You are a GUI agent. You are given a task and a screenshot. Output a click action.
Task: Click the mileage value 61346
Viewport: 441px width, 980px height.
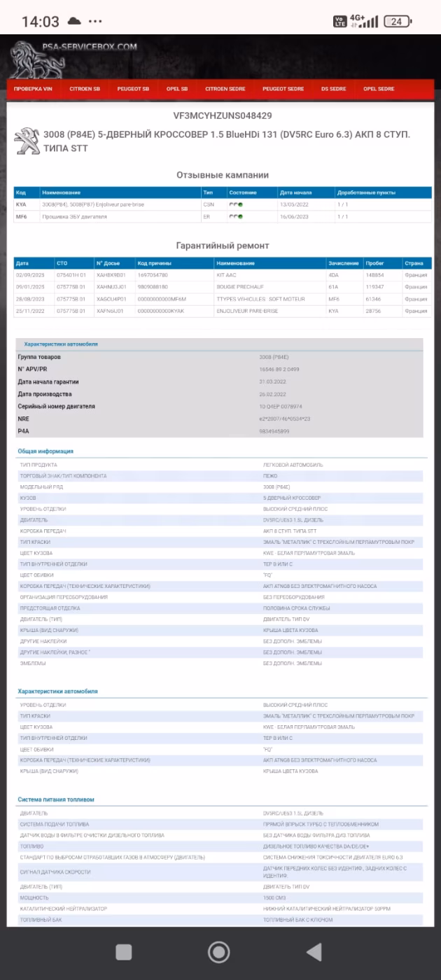click(x=372, y=299)
